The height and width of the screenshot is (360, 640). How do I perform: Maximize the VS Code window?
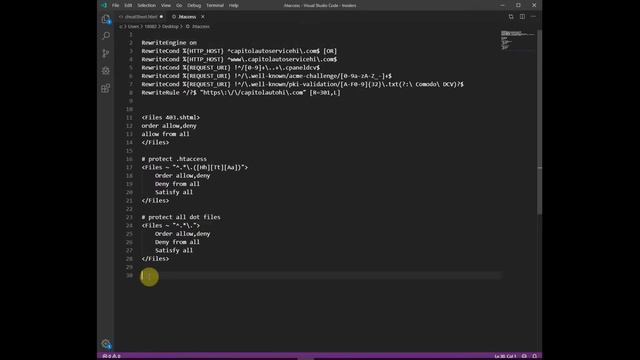[518, 5]
